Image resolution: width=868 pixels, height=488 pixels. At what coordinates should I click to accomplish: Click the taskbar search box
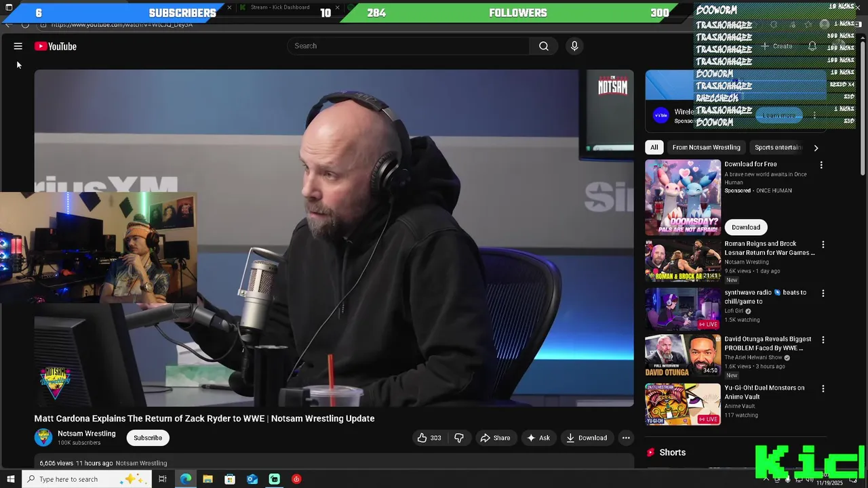point(86,479)
